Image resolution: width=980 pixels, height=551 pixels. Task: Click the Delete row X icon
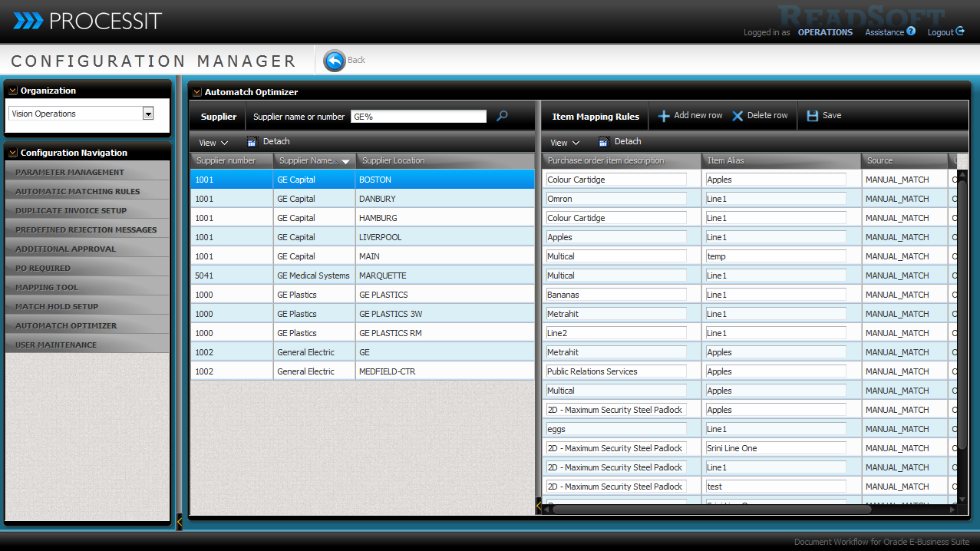pyautogui.click(x=737, y=116)
